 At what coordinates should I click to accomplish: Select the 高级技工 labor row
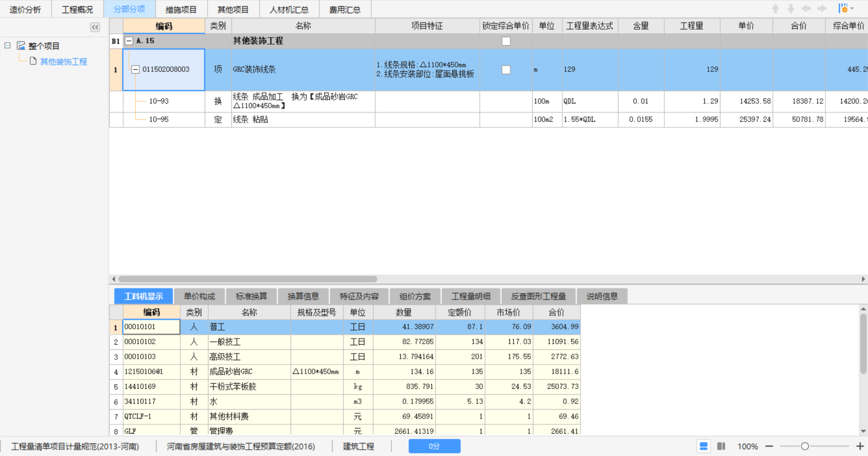coord(345,357)
